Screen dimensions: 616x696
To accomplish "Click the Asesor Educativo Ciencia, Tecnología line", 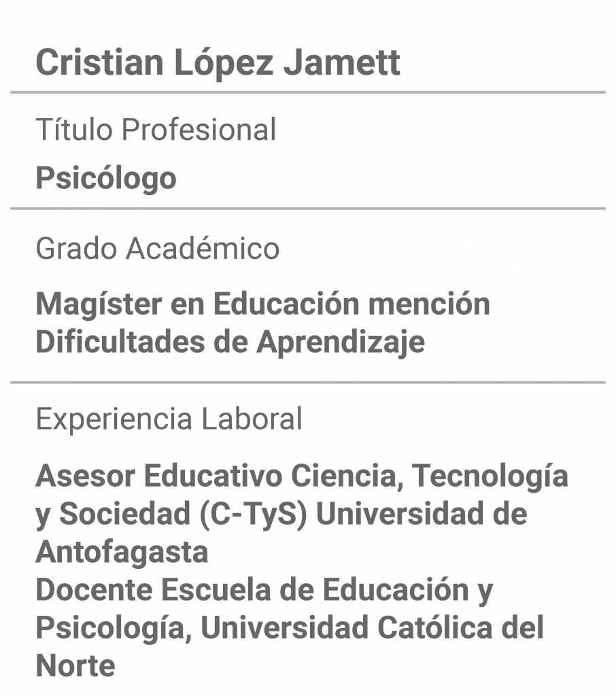I will (302, 476).
